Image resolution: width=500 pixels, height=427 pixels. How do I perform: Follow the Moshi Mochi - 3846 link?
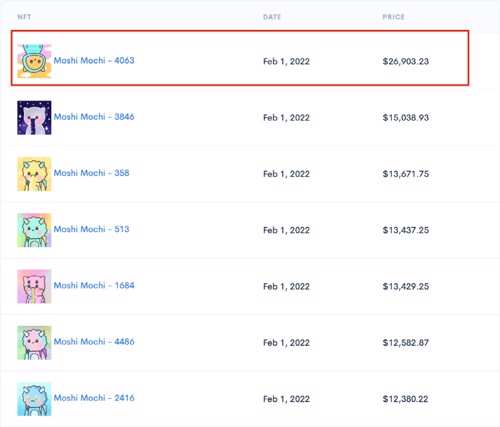pos(94,117)
